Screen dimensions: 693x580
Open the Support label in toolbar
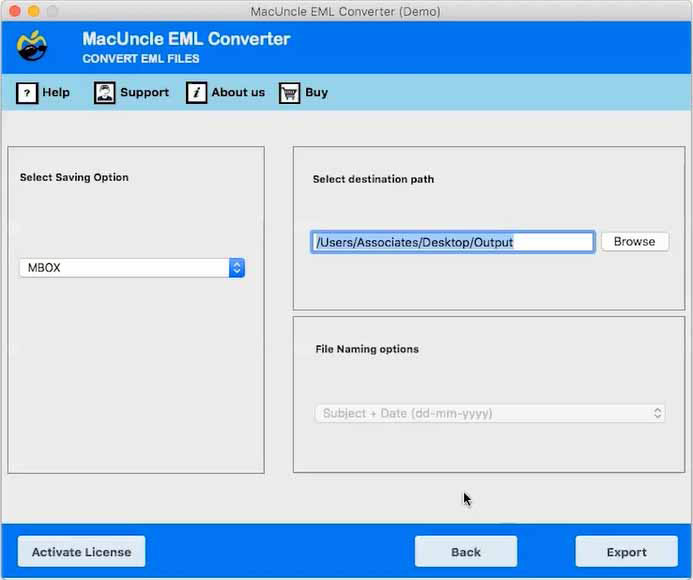tap(144, 92)
